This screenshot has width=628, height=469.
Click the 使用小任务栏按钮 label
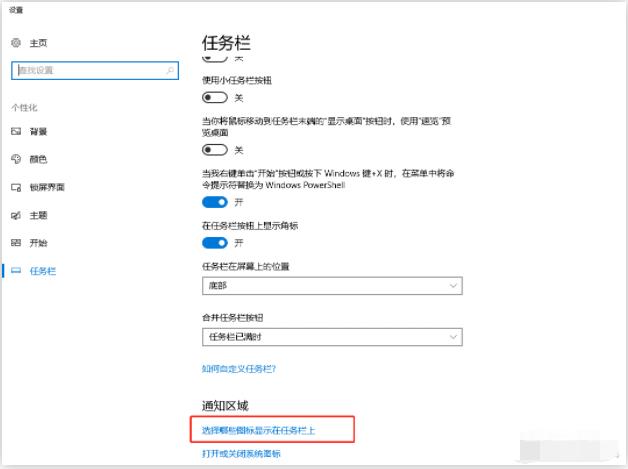point(237,81)
